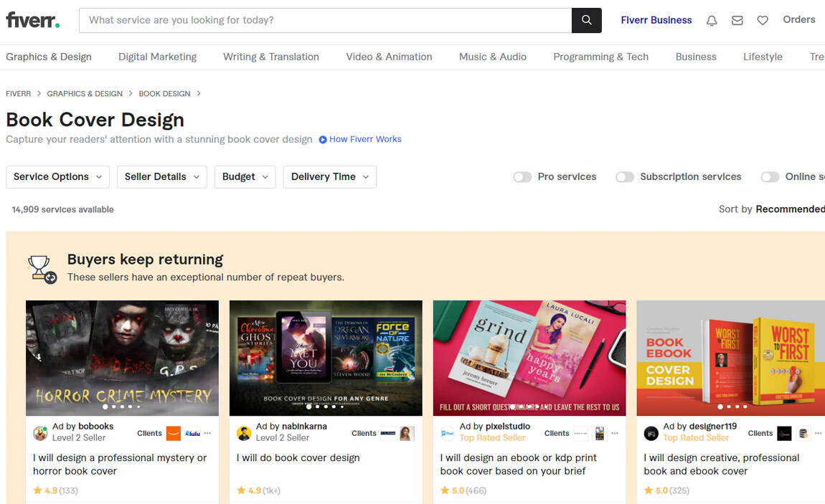825x504 pixels.
Task: Open the Fiverr Business link
Action: tap(656, 20)
